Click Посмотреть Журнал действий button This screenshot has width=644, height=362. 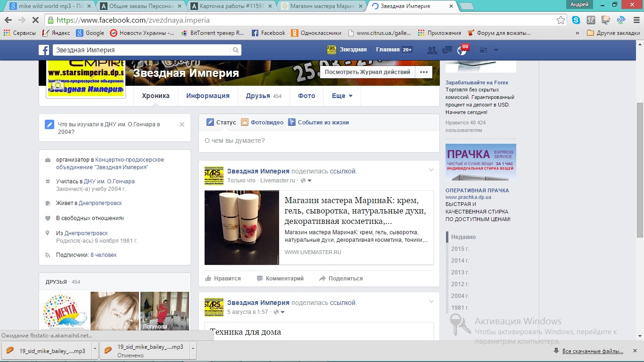pyautogui.click(x=367, y=72)
